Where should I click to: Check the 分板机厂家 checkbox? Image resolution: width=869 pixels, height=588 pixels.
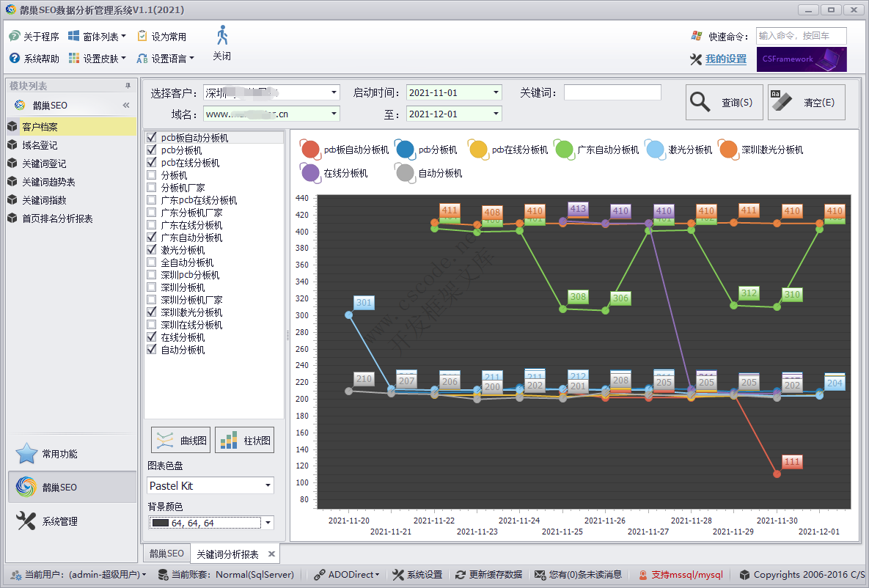coord(151,187)
